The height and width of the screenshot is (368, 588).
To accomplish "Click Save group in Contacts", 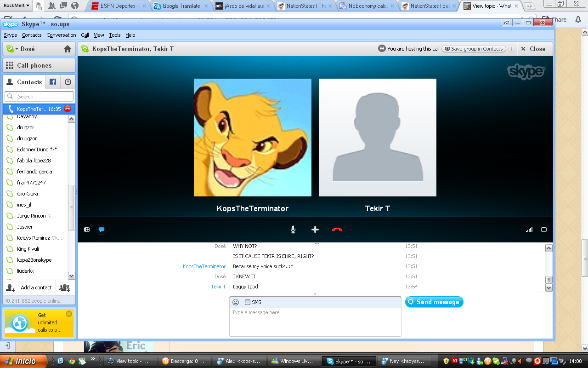I will click(474, 49).
